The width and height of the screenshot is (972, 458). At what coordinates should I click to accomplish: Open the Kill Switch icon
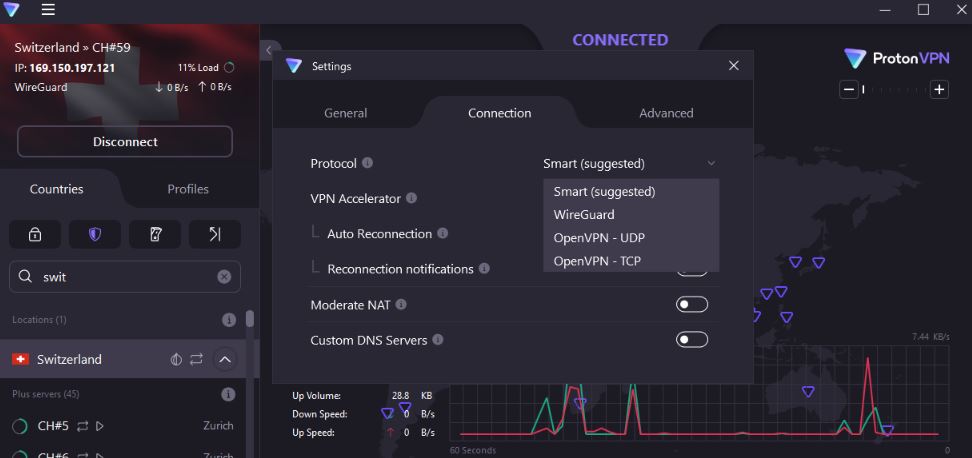tap(155, 234)
